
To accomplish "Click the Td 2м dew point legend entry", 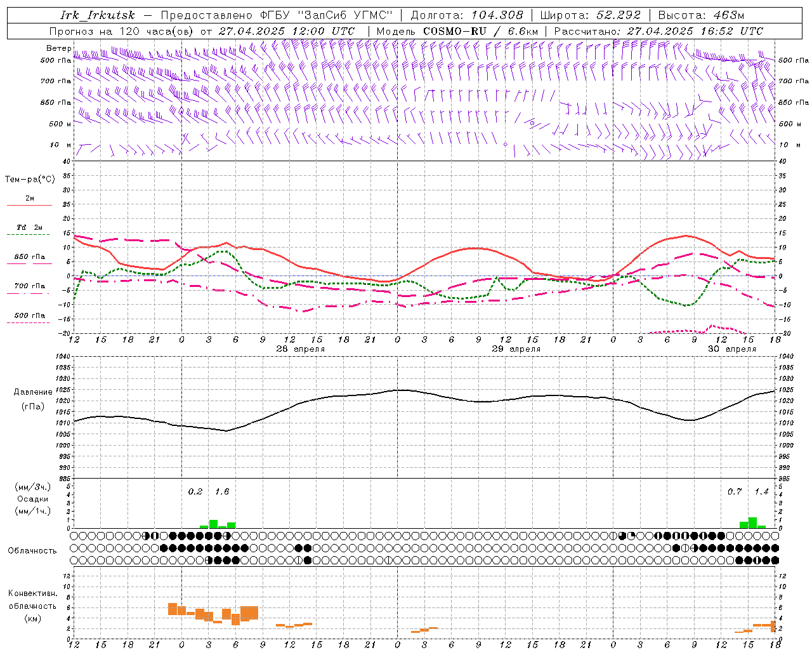I will (29, 227).
